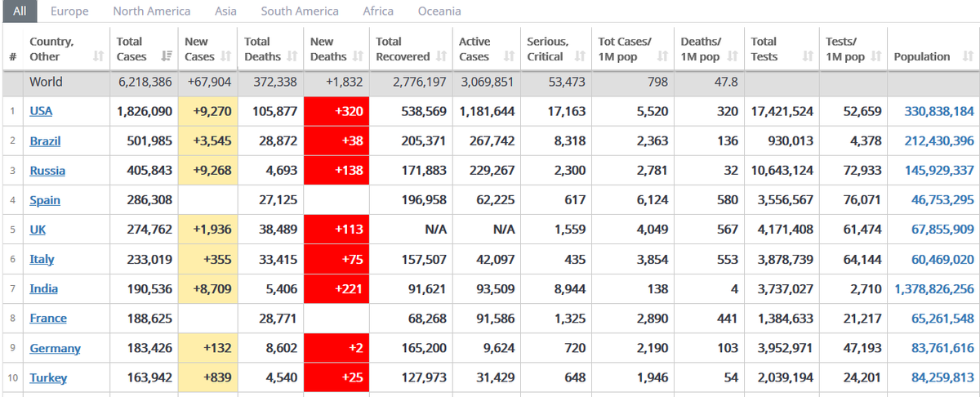Image resolution: width=980 pixels, height=397 pixels.
Task: Sort by New Cases arrows icon
Action: (x=226, y=56)
